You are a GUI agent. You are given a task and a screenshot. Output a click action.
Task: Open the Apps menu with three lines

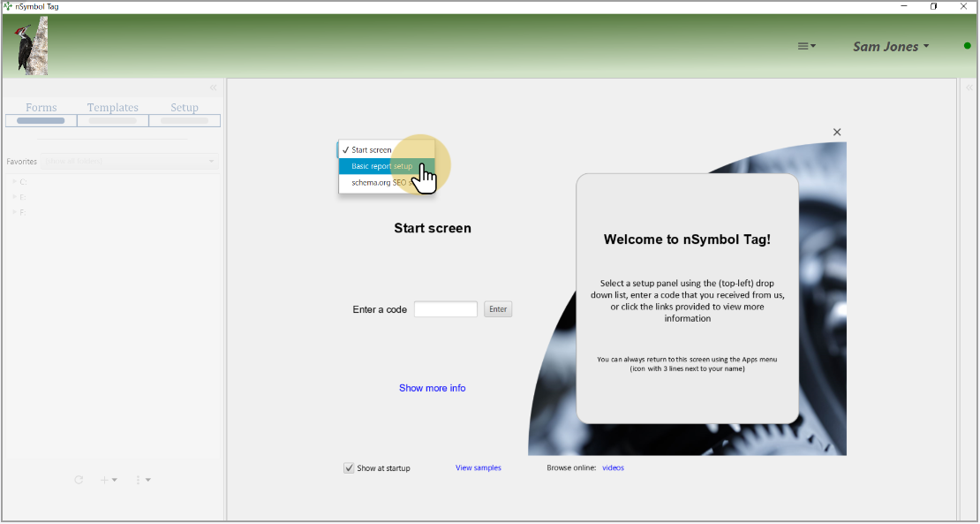click(x=806, y=46)
